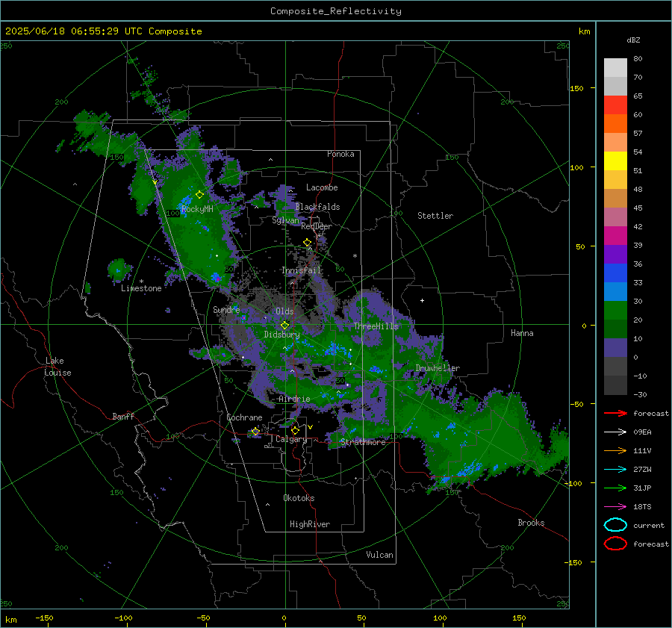Select the ThreeHills map label
Viewport: 672px width, 628px height.
point(376,326)
